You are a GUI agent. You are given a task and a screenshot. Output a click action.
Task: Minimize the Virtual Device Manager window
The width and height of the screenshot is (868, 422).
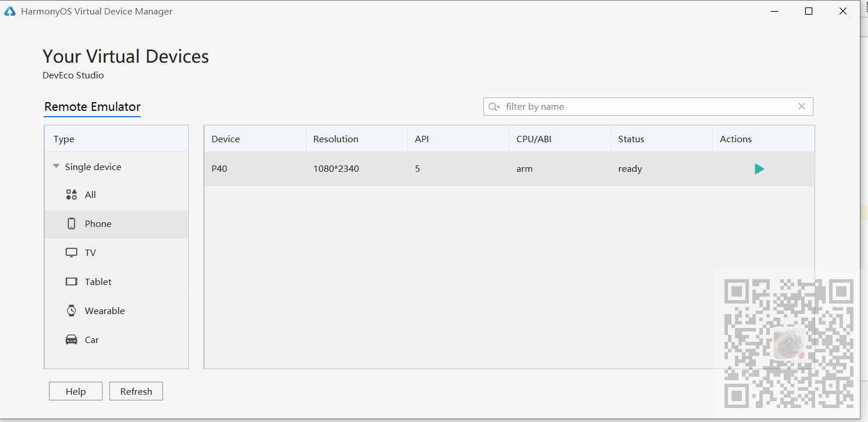pyautogui.click(x=774, y=11)
